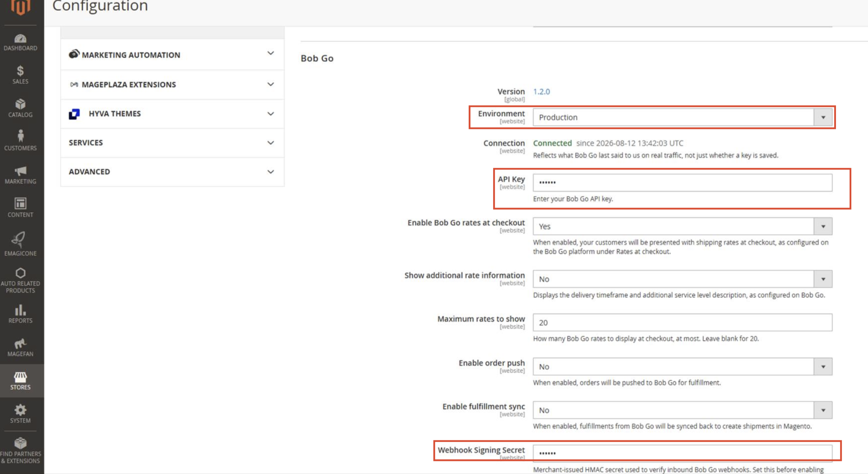The height and width of the screenshot is (474, 868).
Task: Click the green Connected status text
Action: tap(552, 143)
